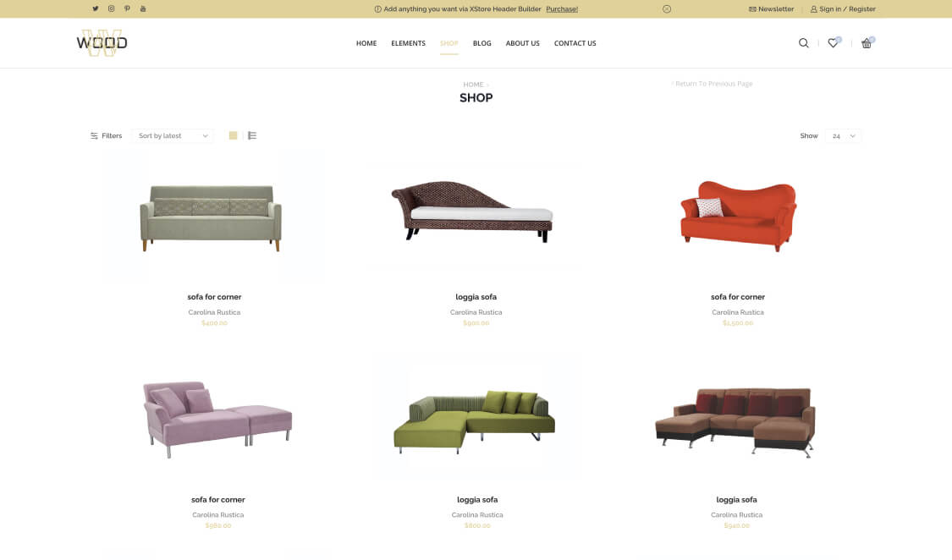The width and height of the screenshot is (952, 560).
Task: Go to the Blog menu item
Action: pyautogui.click(x=482, y=43)
